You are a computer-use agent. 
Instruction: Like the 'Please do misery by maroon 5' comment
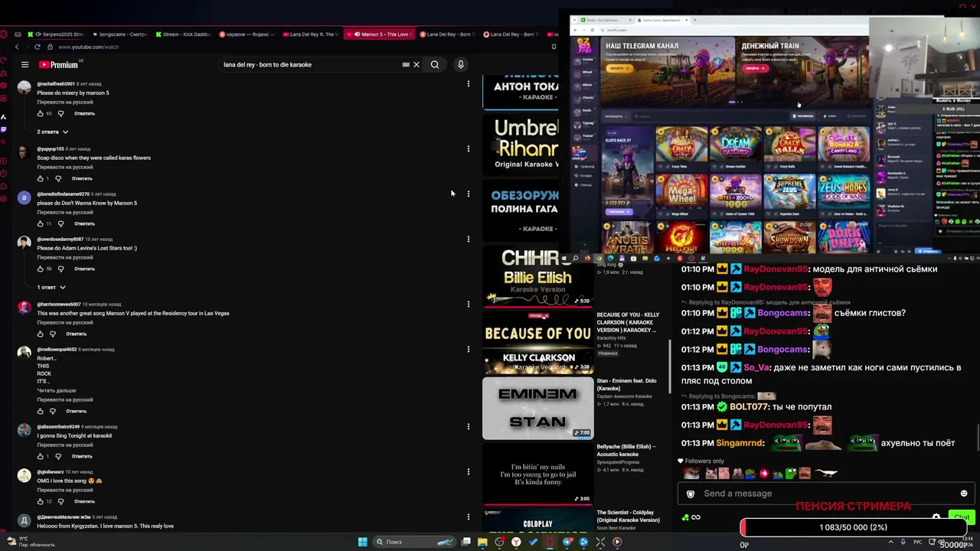[x=41, y=113]
